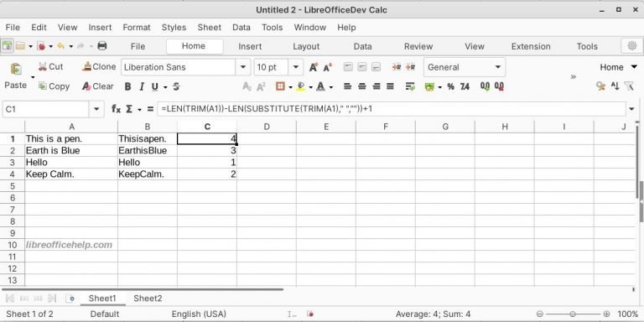Viewport: 644px width, 322px height.
Task: Cut the selected cell contents
Action: (50, 66)
